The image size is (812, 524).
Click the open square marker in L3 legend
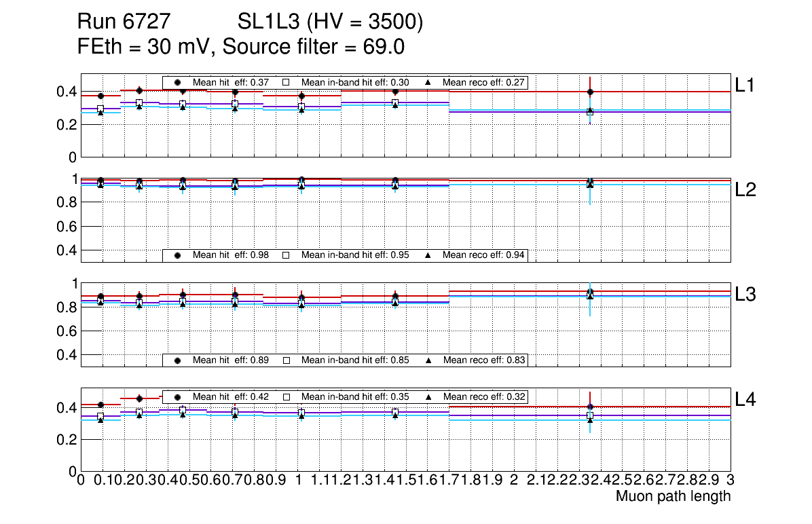pos(286,360)
